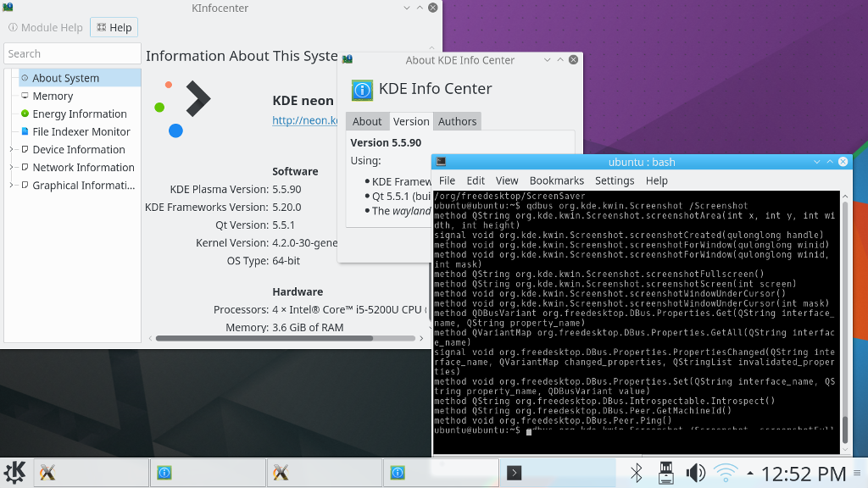Open the Bookmarks menu in Konsole
This screenshot has width=868, height=488.
556,180
